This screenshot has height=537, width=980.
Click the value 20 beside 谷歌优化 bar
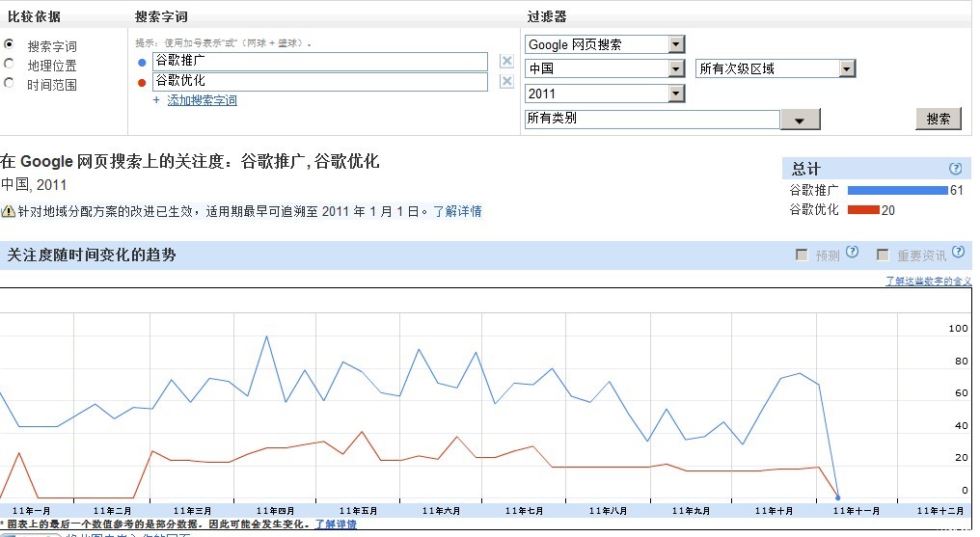(888, 210)
